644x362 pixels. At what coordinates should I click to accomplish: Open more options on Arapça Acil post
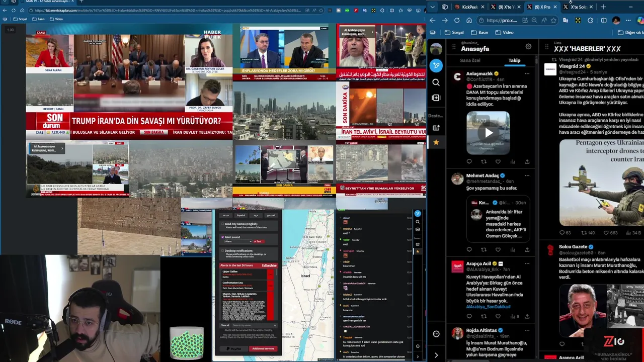(527, 263)
